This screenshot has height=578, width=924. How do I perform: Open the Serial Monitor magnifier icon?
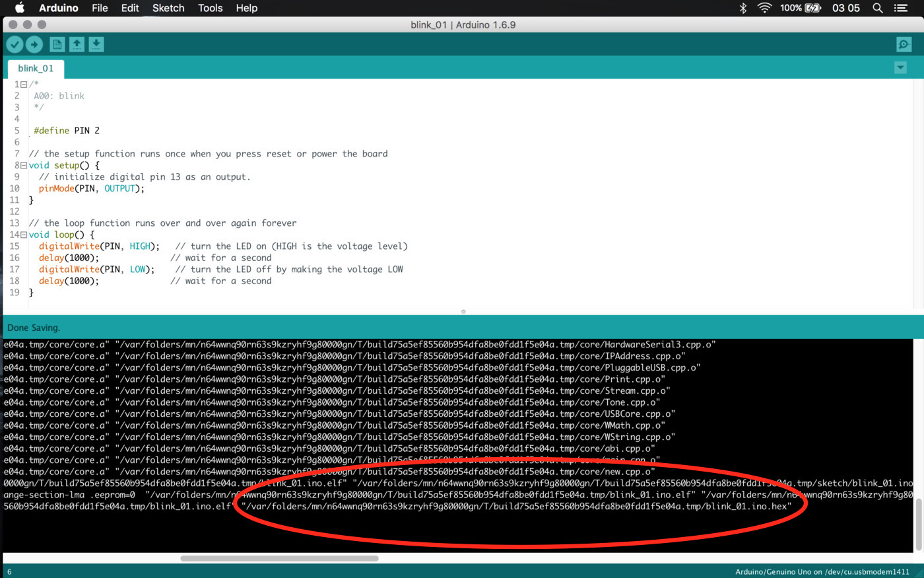[904, 44]
